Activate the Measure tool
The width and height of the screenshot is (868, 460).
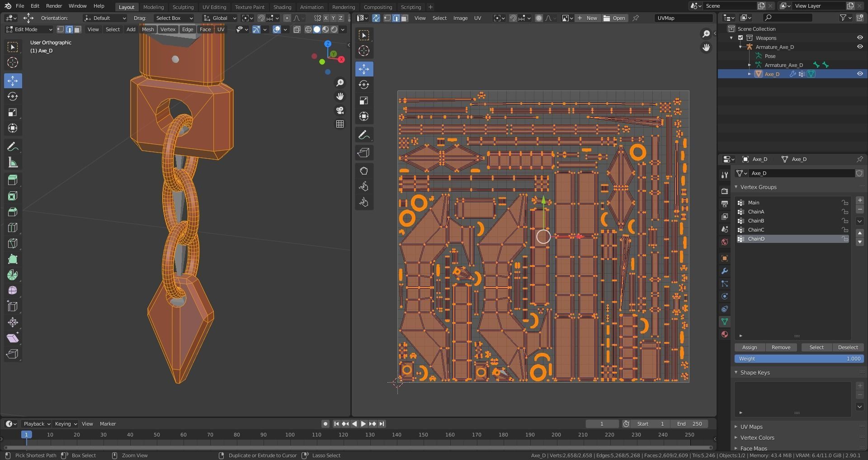[x=13, y=162]
